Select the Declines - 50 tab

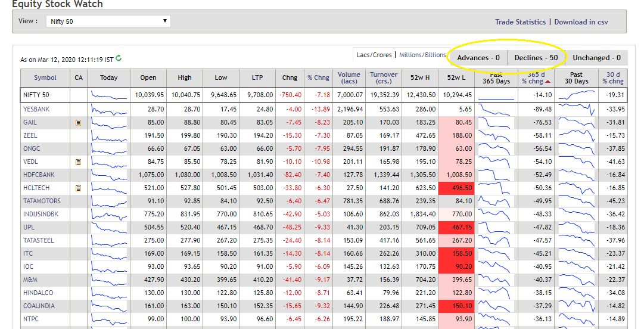536,58
